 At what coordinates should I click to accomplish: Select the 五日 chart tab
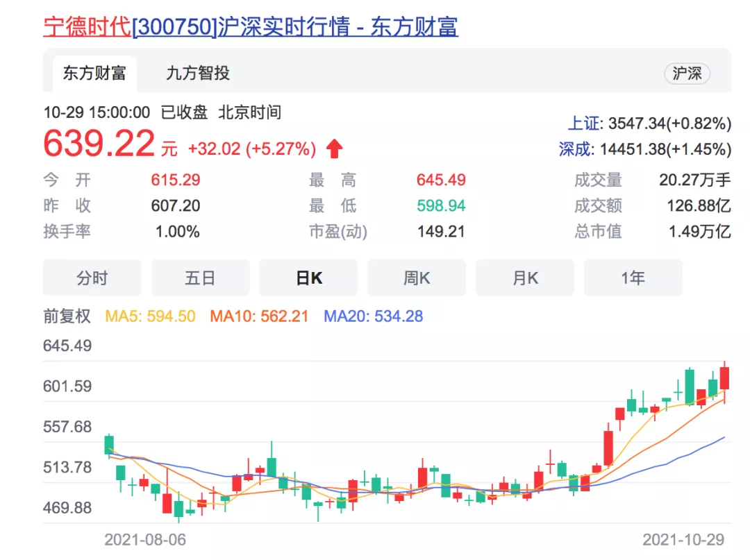tap(201, 278)
